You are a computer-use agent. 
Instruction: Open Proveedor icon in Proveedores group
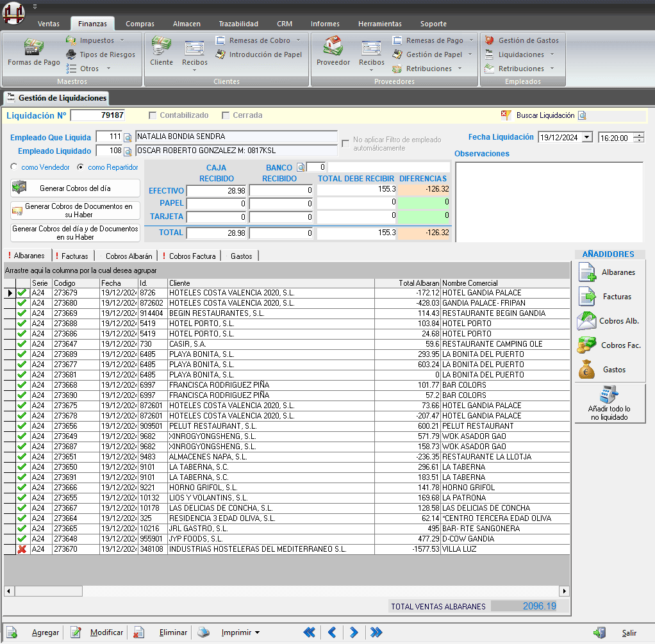(x=333, y=52)
